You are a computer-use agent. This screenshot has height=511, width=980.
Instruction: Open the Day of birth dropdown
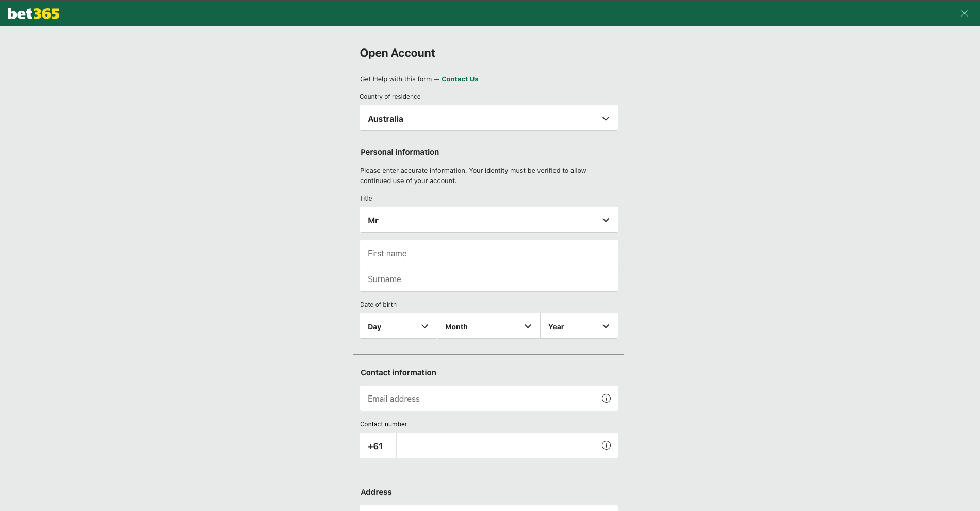398,326
